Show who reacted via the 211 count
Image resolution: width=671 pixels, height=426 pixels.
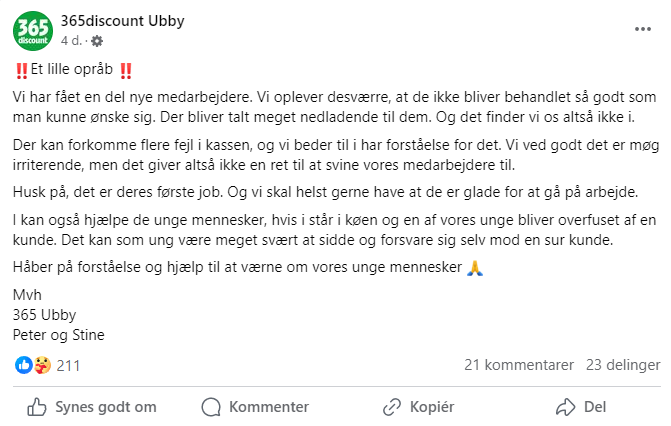[x=68, y=366]
